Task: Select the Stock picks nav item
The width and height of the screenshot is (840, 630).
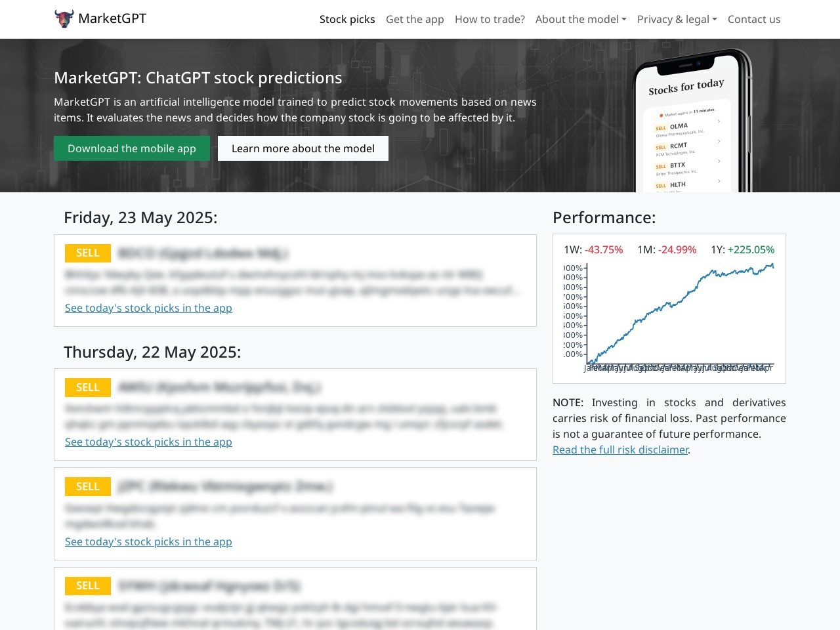Action: tap(347, 19)
